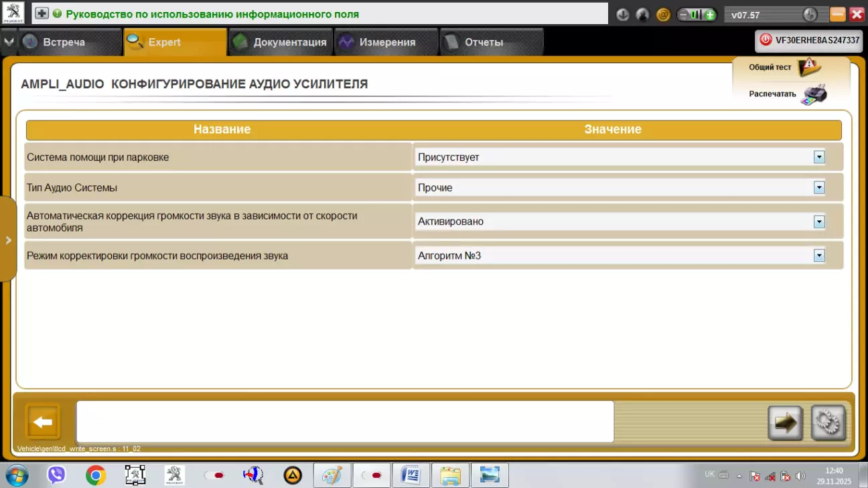The height and width of the screenshot is (488, 868).
Task: Click the grey minus zoom button
Action: (x=684, y=15)
